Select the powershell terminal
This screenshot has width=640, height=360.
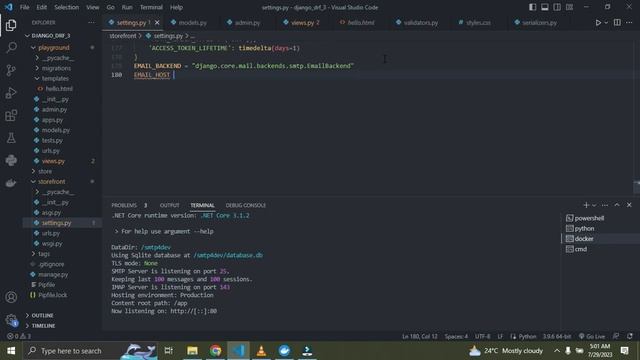(x=589, y=218)
